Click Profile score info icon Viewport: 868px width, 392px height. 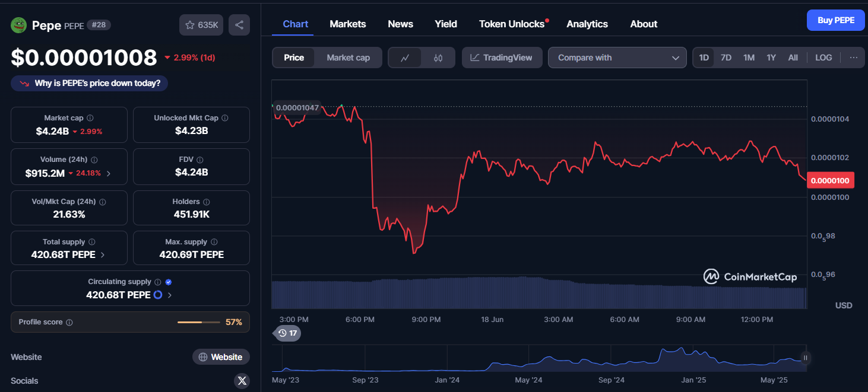coord(69,323)
